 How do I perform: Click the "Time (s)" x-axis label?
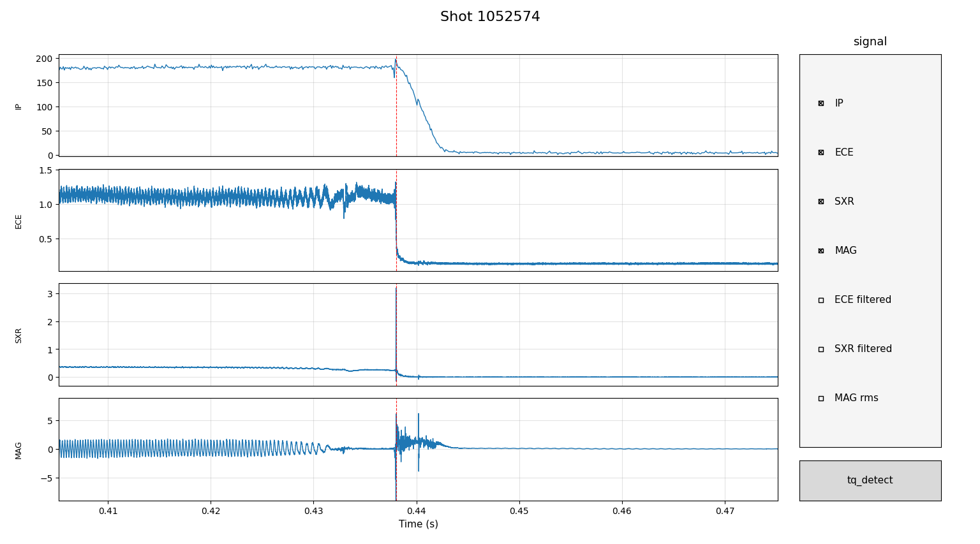(x=418, y=524)
